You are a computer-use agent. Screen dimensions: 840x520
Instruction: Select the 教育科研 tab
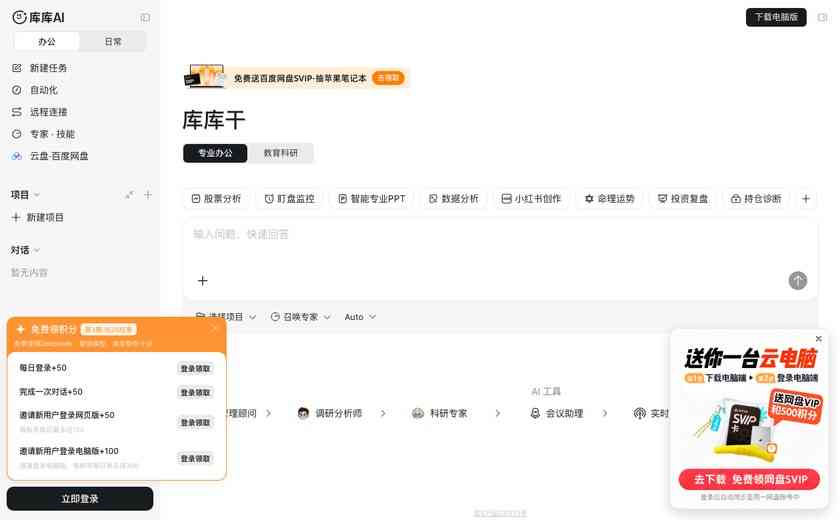[x=280, y=153]
